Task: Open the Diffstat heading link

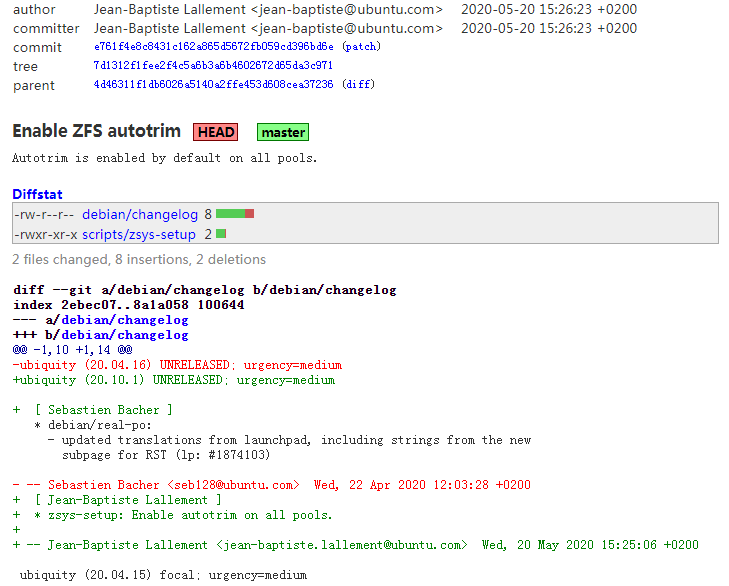Action: point(37,194)
